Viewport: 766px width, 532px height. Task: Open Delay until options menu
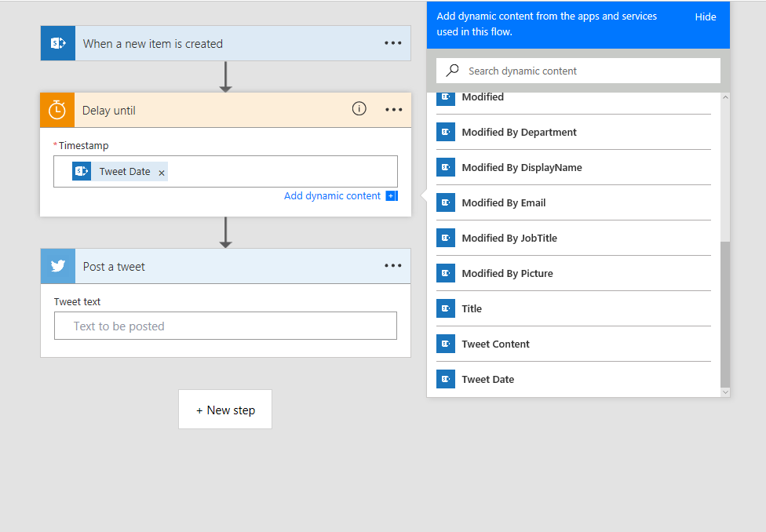pyautogui.click(x=393, y=110)
